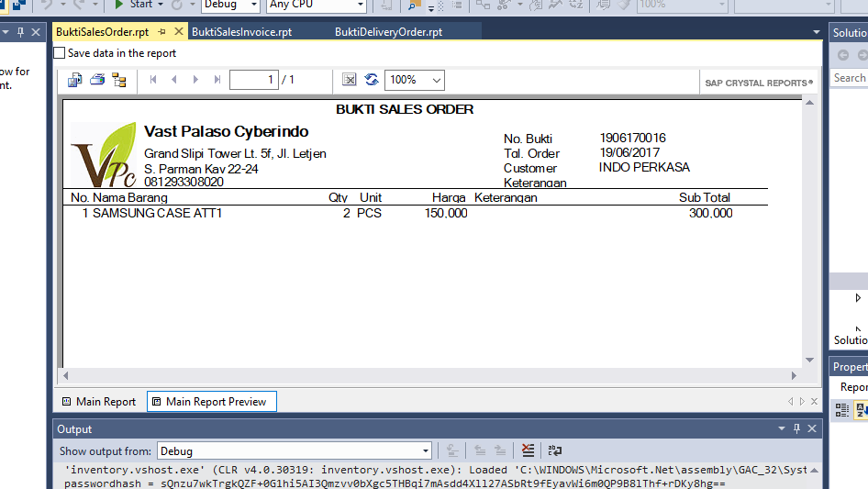Pin the Output pane (auto hide)
This screenshot has width=868, height=489.
(796, 428)
